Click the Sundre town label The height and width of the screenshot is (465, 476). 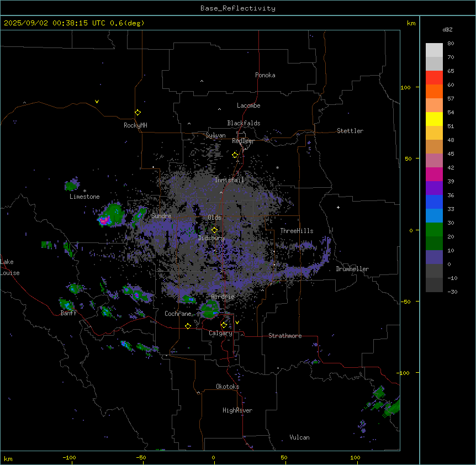pos(161,216)
